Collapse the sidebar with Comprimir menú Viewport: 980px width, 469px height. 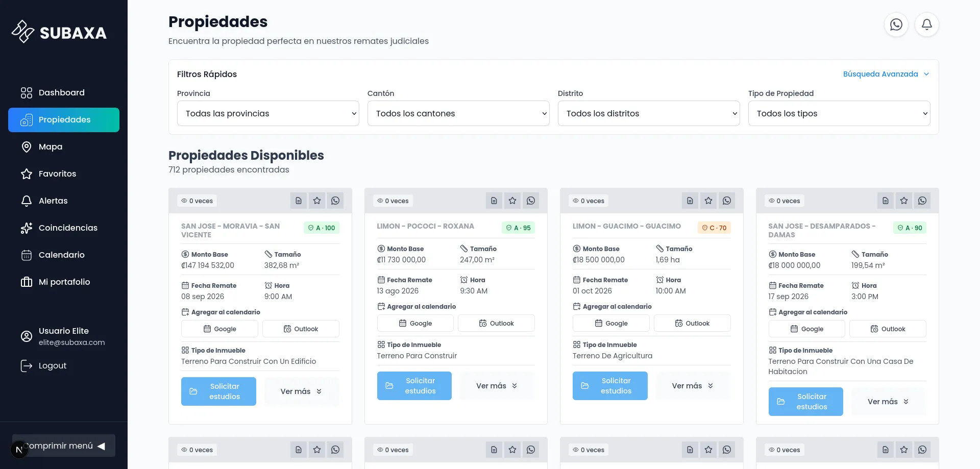(64, 446)
